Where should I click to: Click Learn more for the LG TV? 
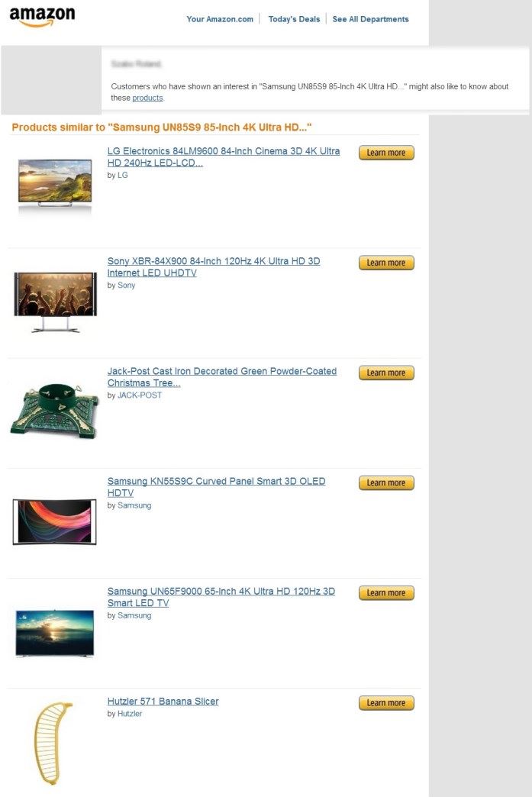[x=386, y=153]
